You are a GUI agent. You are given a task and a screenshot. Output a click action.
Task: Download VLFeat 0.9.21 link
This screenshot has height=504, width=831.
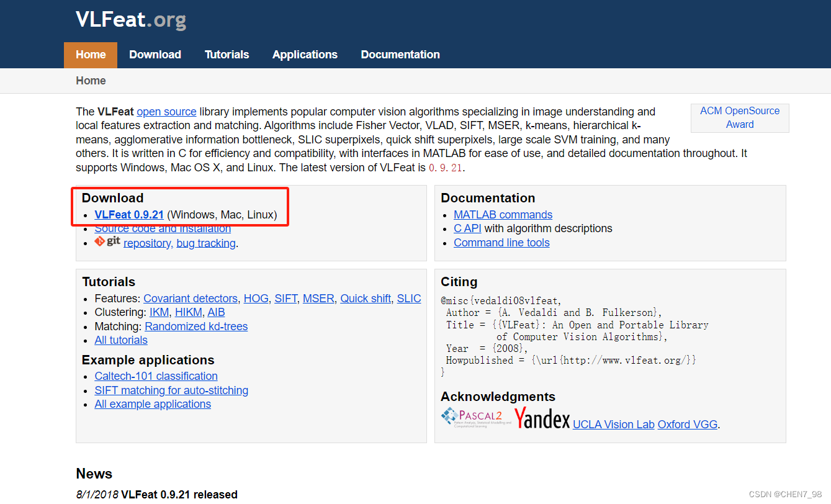[x=129, y=215]
